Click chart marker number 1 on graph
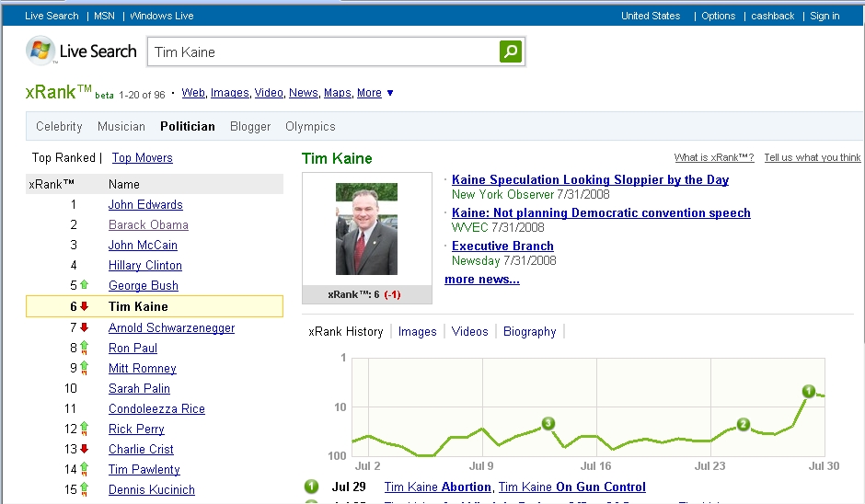 coord(809,392)
